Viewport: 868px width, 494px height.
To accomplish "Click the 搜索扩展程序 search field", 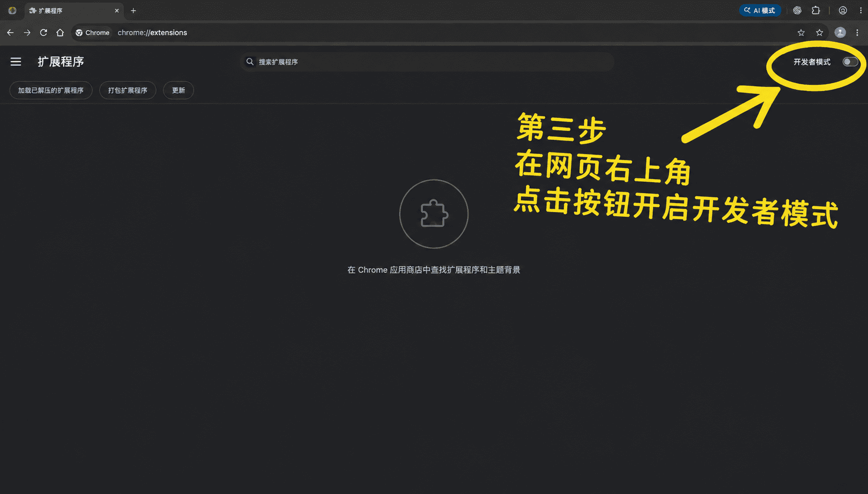I will pos(427,62).
